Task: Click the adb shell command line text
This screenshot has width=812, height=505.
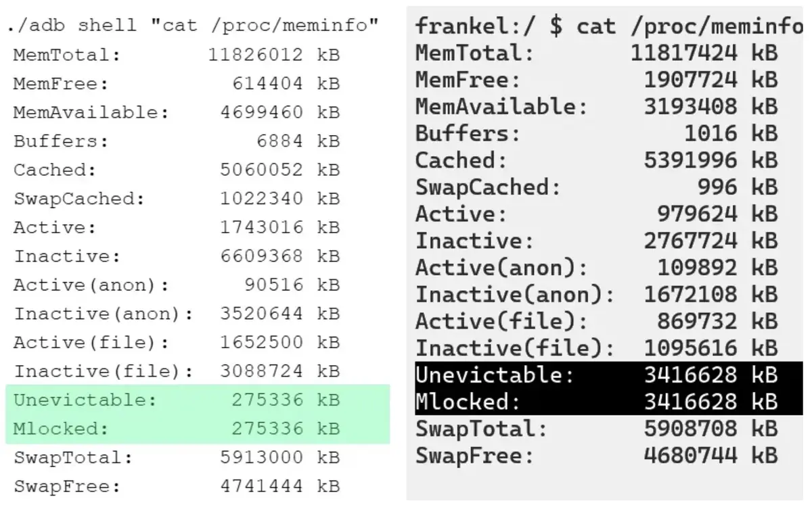Action: point(192,26)
